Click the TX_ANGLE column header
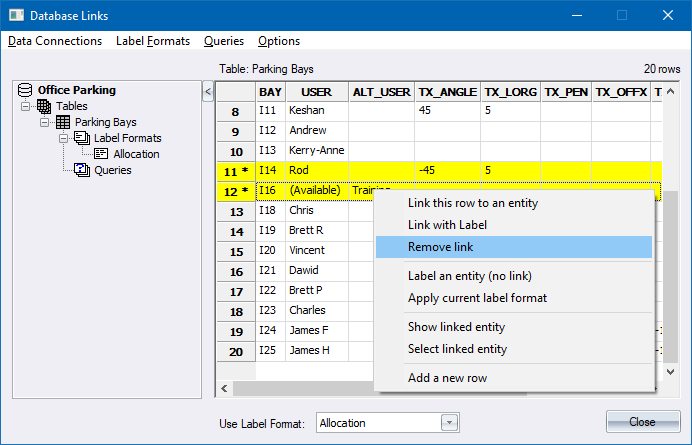This screenshot has height=445, width=692. [447, 92]
